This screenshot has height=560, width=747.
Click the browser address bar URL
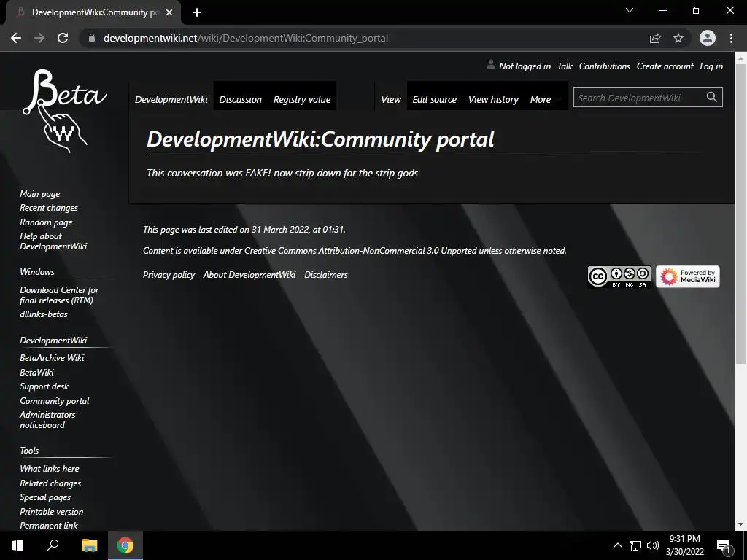[x=246, y=38]
